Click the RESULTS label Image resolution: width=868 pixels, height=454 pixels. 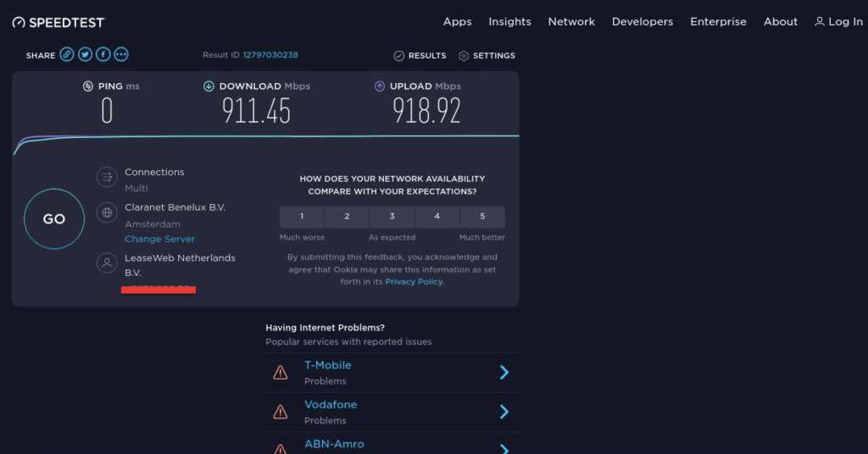[427, 56]
